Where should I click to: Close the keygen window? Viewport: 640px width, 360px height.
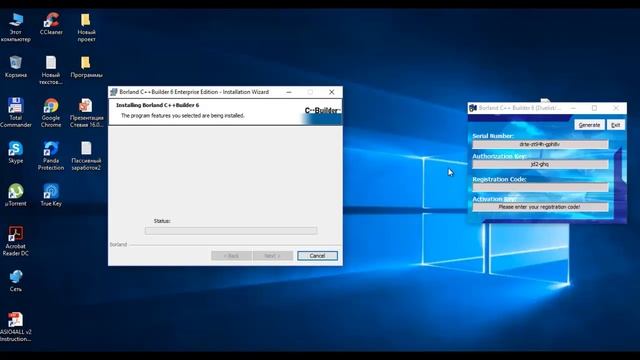coord(616,108)
